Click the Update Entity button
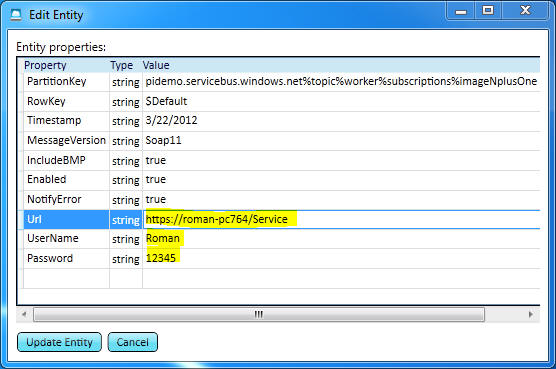The image size is (556, 369). 59,342
